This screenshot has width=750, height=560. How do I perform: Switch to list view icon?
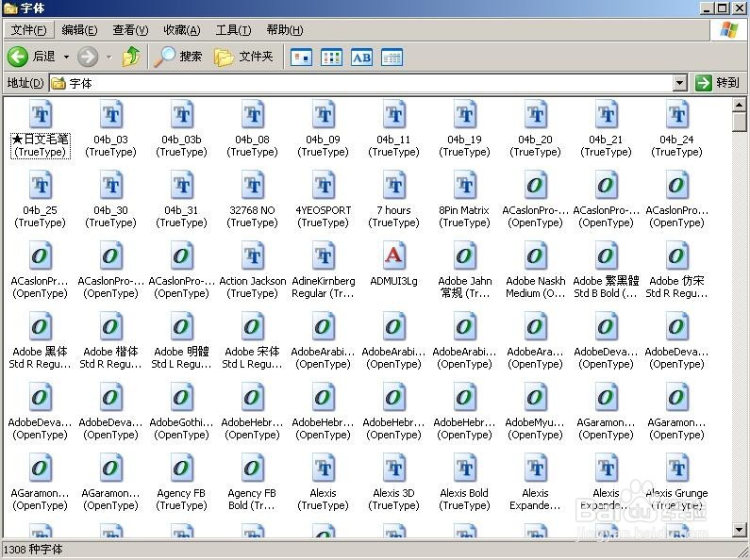(331, 58)
